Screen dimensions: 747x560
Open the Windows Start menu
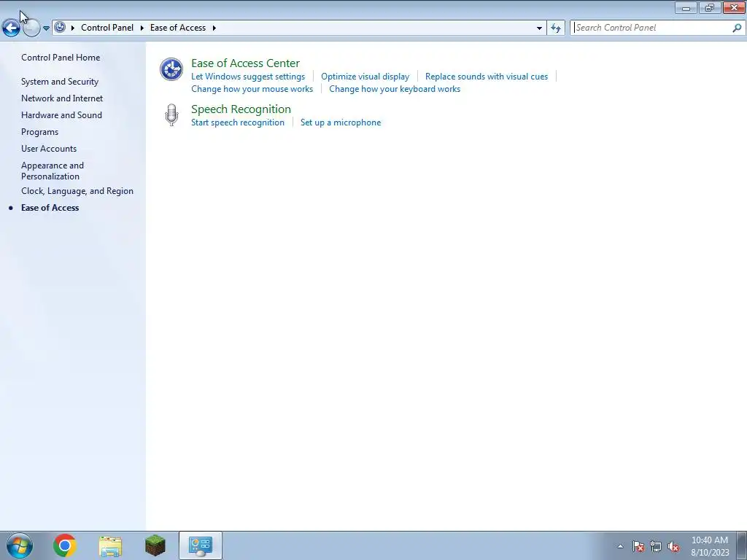(20, 545)
